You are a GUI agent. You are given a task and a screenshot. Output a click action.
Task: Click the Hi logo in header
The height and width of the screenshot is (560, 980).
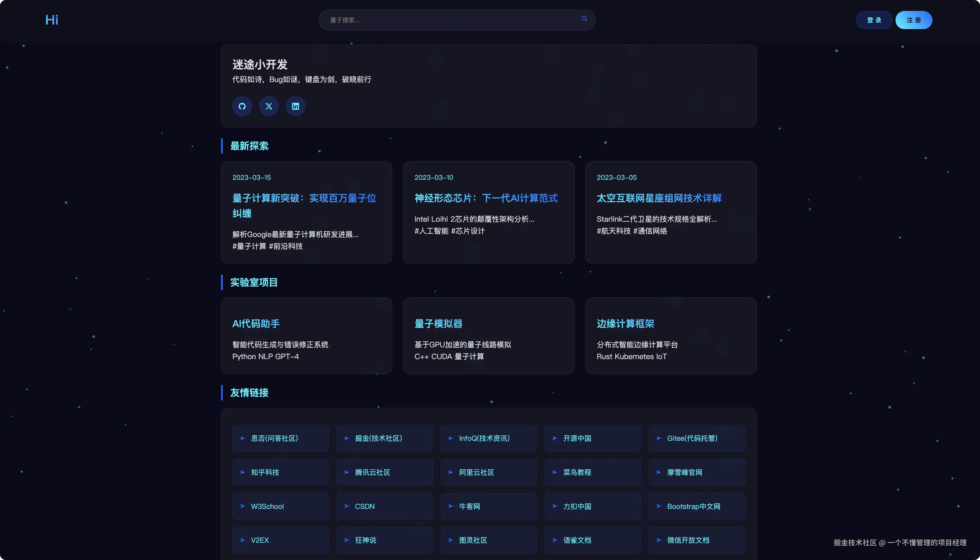click(x=52, y=20)
